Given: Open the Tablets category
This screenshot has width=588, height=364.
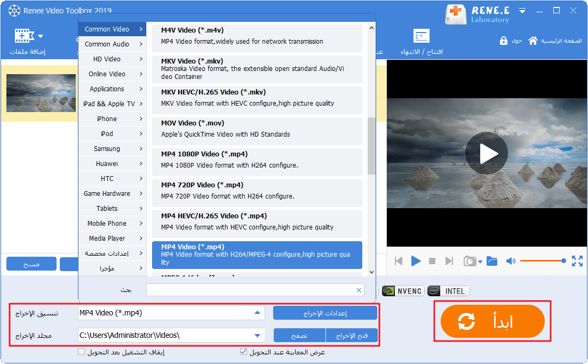Looking at the screenshot, I should 113,208.
